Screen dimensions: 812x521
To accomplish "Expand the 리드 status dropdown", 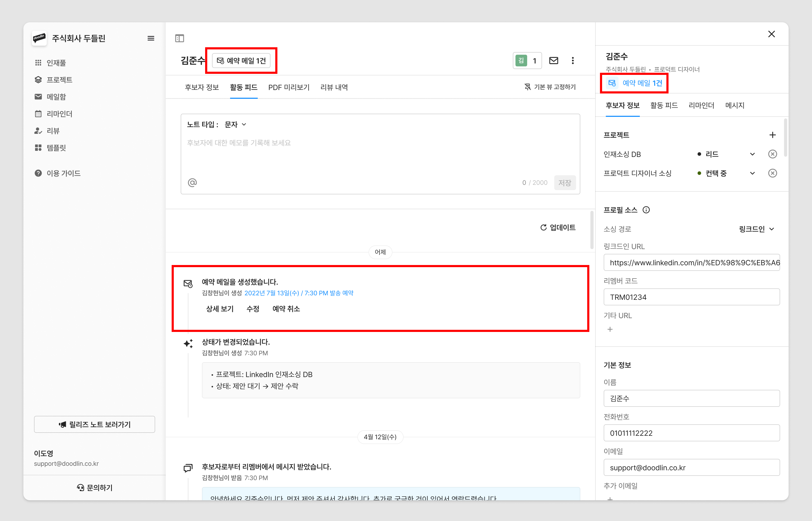I will click(x=752, y=154).
